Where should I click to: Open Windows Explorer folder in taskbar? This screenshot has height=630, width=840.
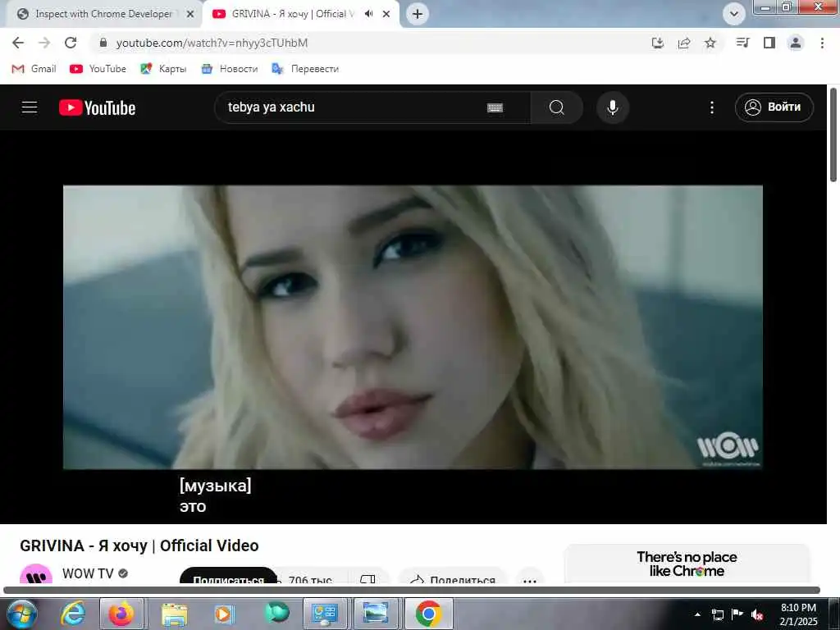pos(175,614)
